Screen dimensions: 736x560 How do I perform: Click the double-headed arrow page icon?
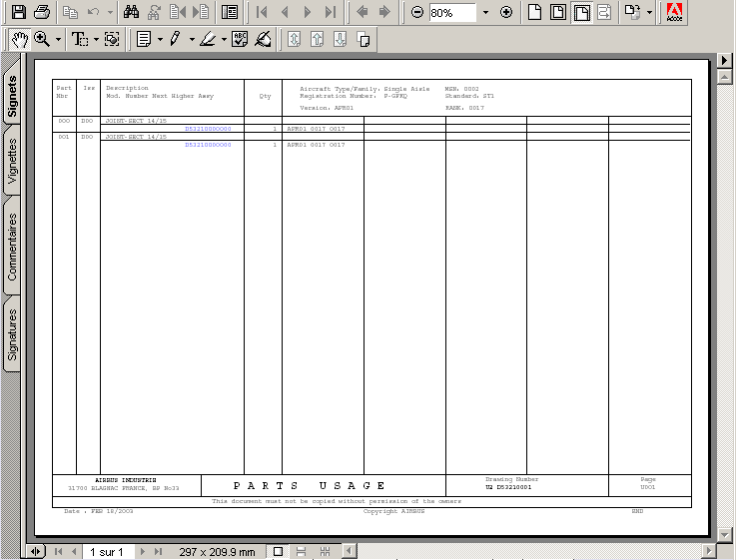[295, 39]
